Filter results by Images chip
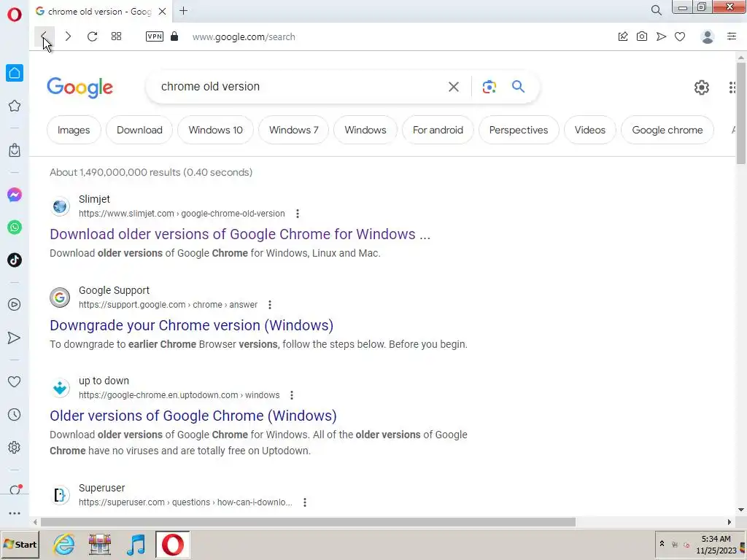The height and width of the screenshot is (560, 747). [x=74, y=130]
